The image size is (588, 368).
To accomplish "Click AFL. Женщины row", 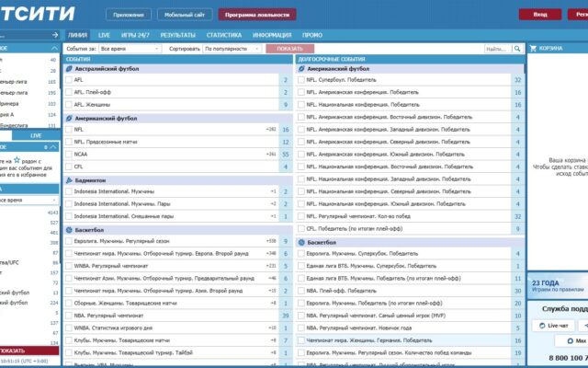I will (177, 104).
